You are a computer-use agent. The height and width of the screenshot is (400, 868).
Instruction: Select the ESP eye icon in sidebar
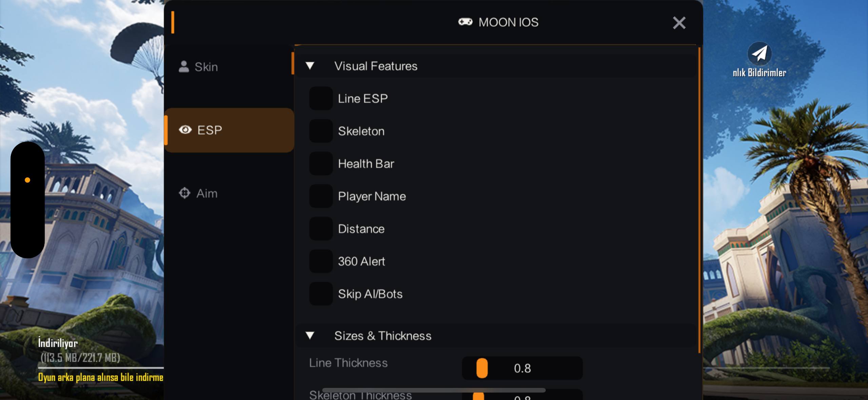click(x=185, y=130)
